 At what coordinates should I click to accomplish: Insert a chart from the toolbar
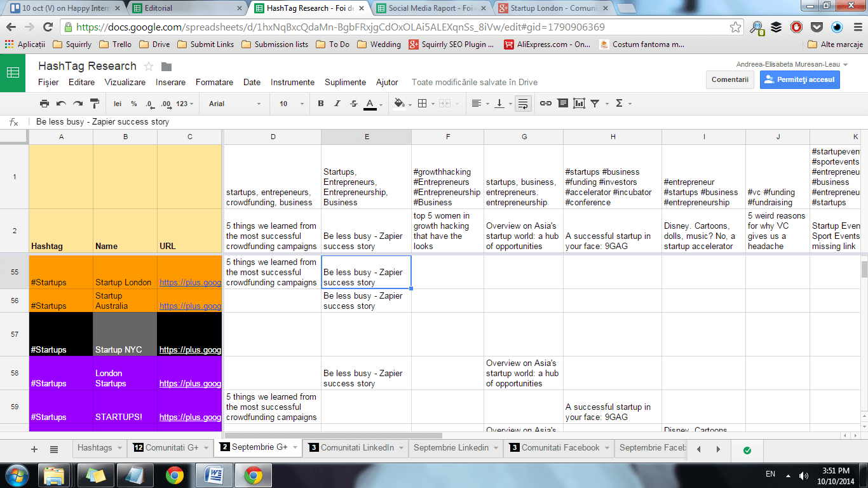pyautogui.click(x=579, y=104)
